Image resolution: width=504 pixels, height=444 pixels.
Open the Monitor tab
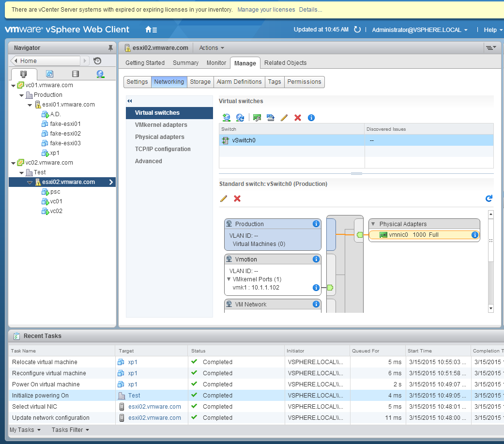(x=216, y=62)
